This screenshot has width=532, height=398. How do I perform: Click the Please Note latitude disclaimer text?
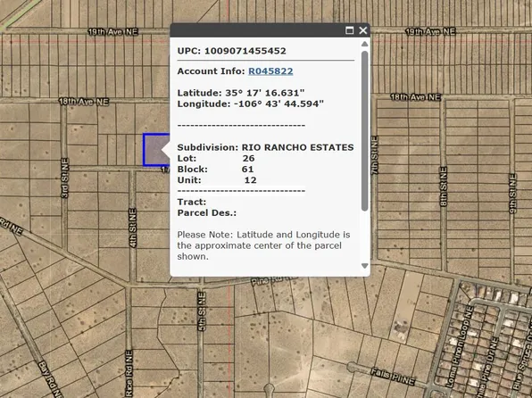(263, 245)
